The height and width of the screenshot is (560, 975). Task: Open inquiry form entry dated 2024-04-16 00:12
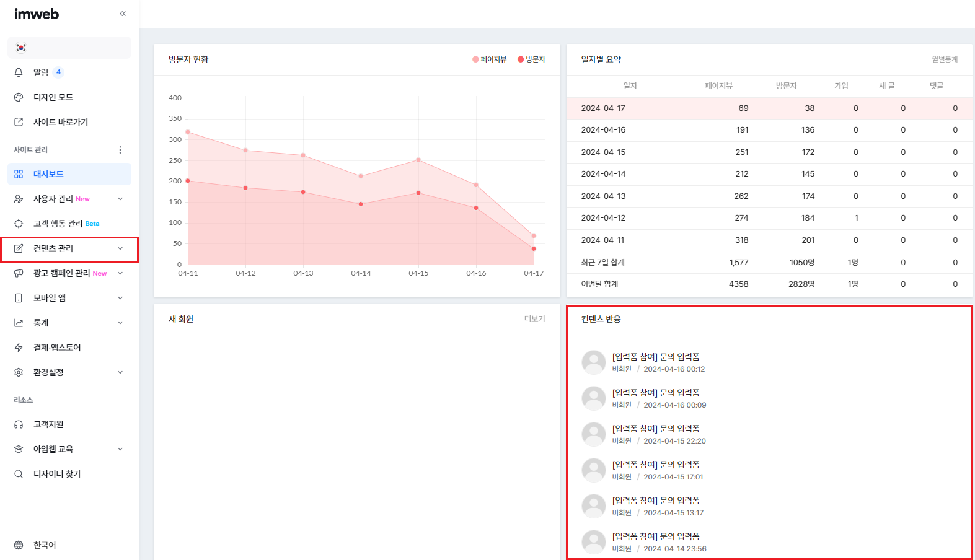coord(656,357)
